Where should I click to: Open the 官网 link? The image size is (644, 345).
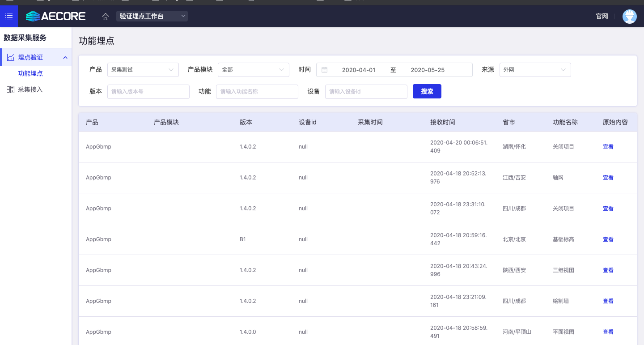click(602, 17)
